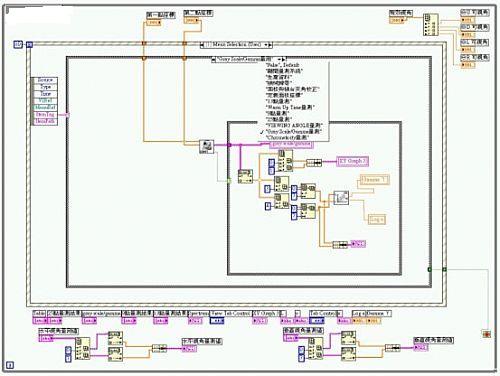Viewport: 500px width, 376px height.
Task: Click the build array node feeding XY Graph 3
Action: tap(314, 163)
